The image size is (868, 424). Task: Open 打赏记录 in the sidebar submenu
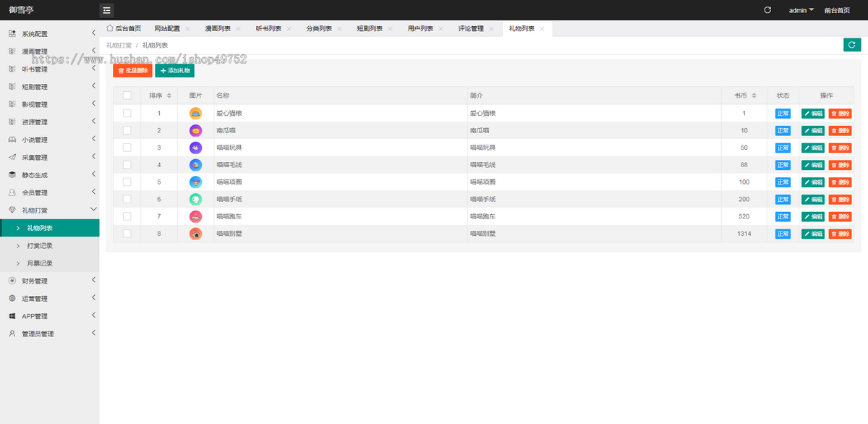point(49,245)
